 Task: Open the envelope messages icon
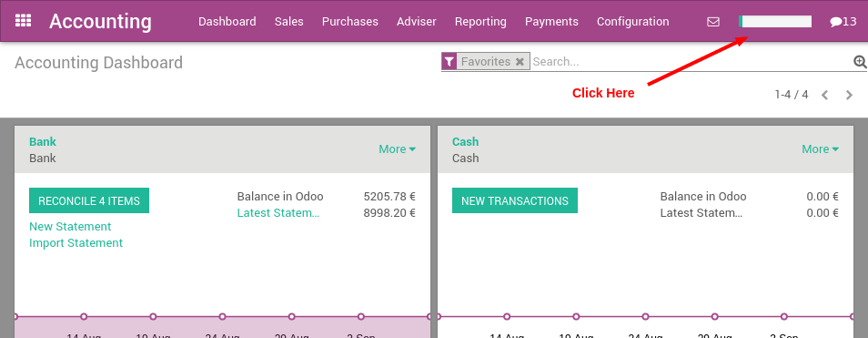click(x=713, y=22)
